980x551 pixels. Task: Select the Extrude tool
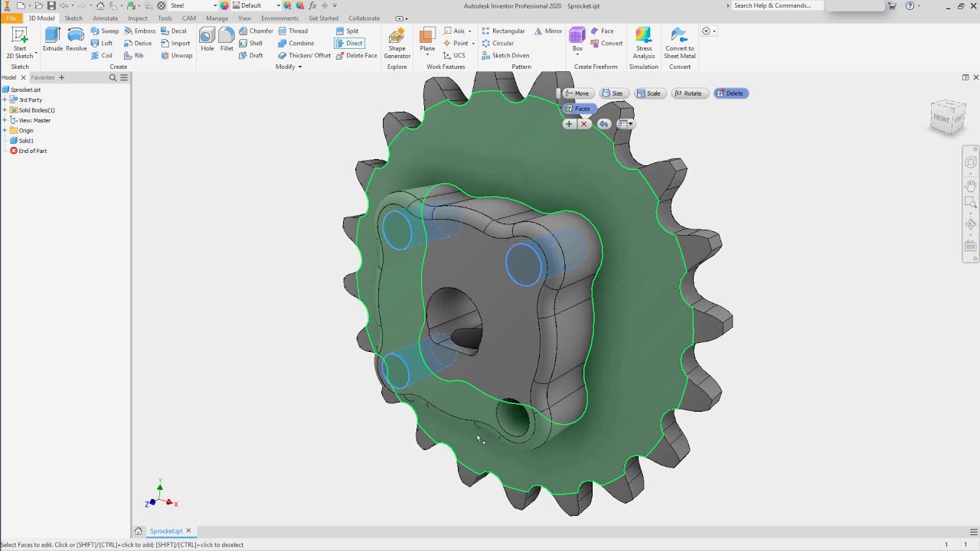[53, 40]
